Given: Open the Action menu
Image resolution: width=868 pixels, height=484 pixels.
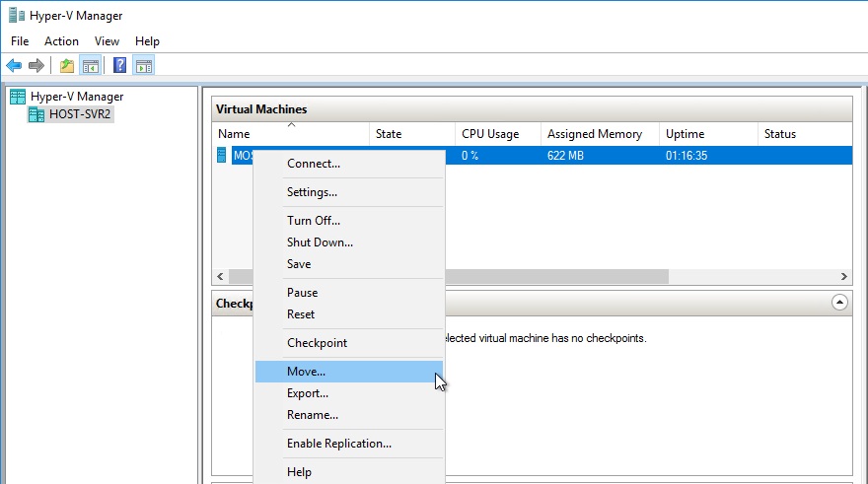Looking at the screenshot, I should click(61, 41).
